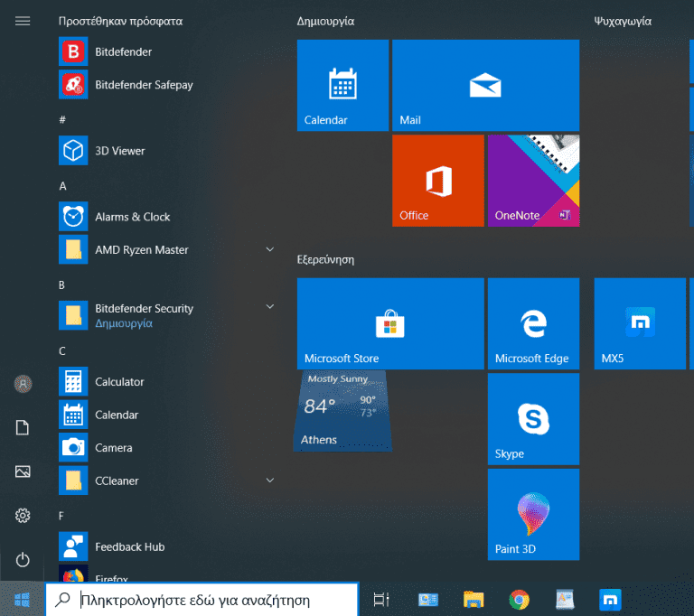Open Bitdefender Security folder entry

click(x=166, y=315)
